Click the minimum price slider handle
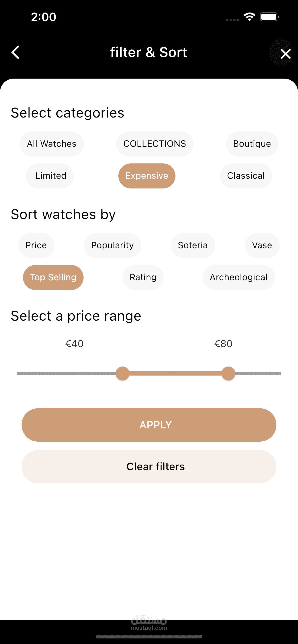Image resolution: width=298 pixels, height=644 pixels. click(x=122, y=373)
